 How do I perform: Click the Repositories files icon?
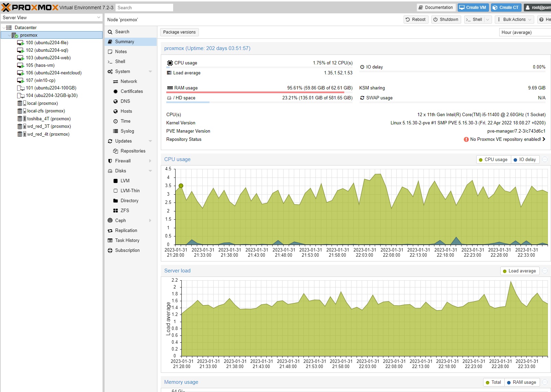(x=116, y=151)
